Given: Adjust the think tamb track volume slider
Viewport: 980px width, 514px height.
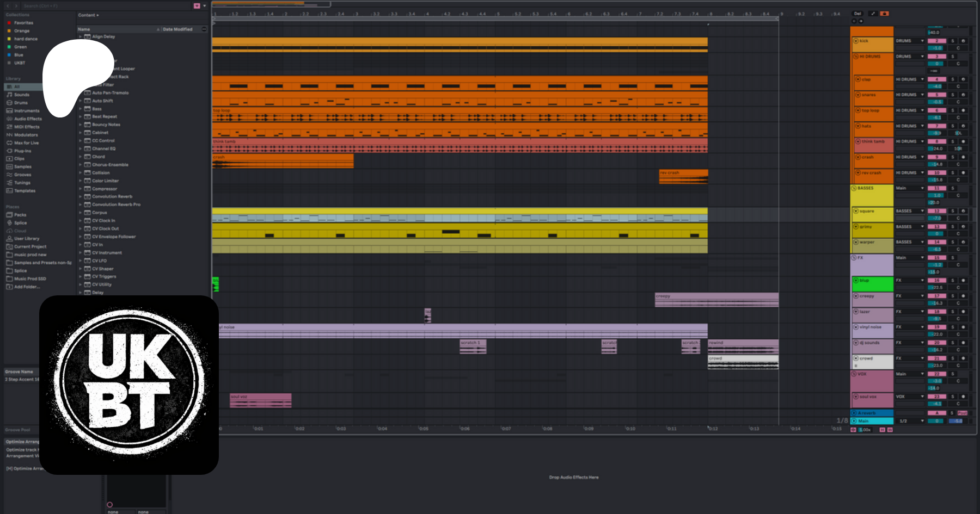Looking at the screenshot, I should click(x=937, y=148).
